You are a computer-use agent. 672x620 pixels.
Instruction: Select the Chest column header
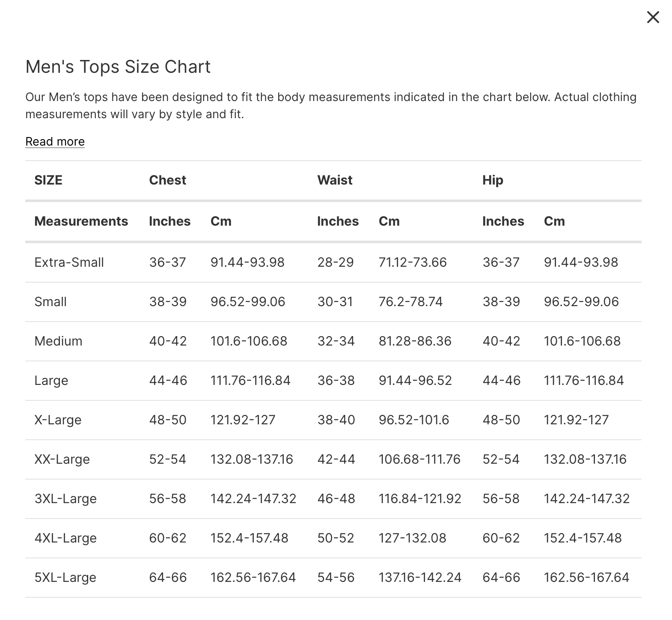pyautogui.click(x=167, y=180)
